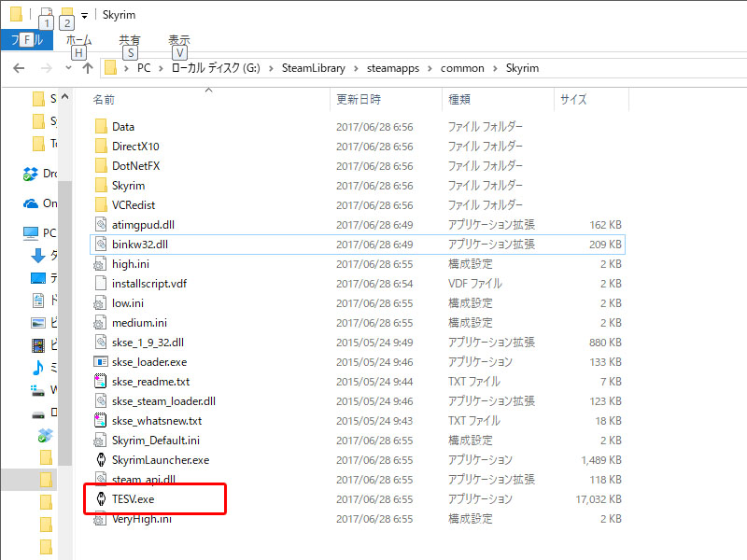This screenshot has width=747, height=560.
Task: Click the Videos film icon in sidebar
Action: (38, 344)
